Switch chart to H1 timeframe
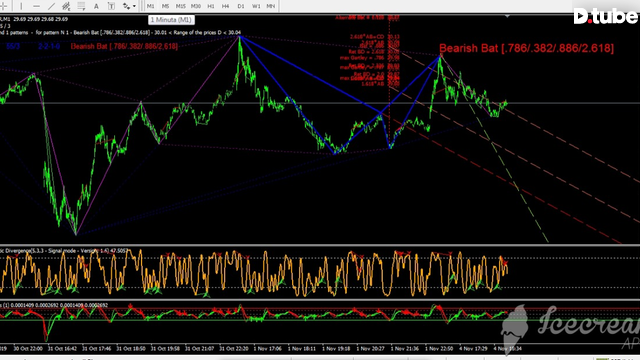 (x=211, y=6)
